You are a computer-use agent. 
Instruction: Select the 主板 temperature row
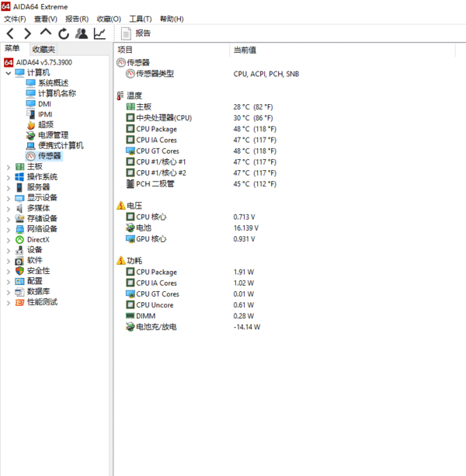click(200, 107)
